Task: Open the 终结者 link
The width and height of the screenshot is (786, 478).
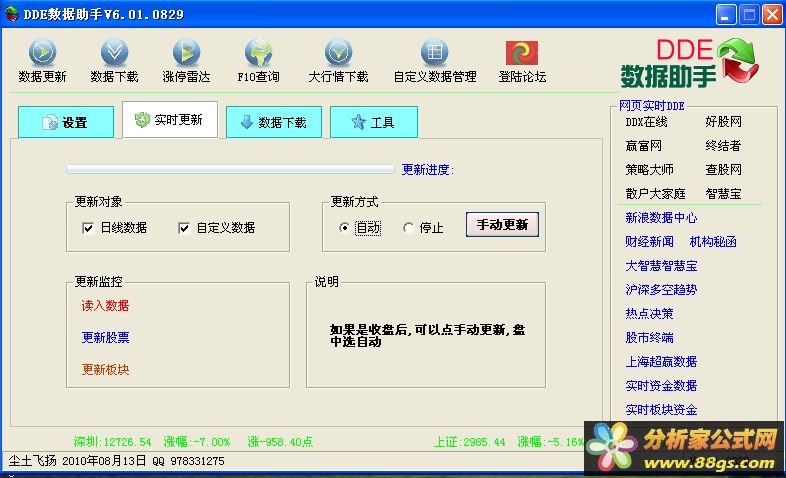Action: (x=723, y=146)
